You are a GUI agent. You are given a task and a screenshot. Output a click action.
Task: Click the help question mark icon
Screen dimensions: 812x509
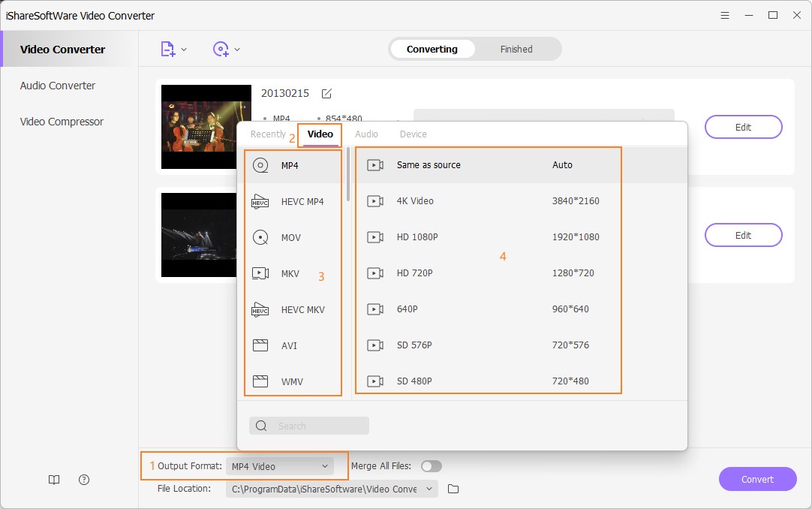[x=84, y=480]
